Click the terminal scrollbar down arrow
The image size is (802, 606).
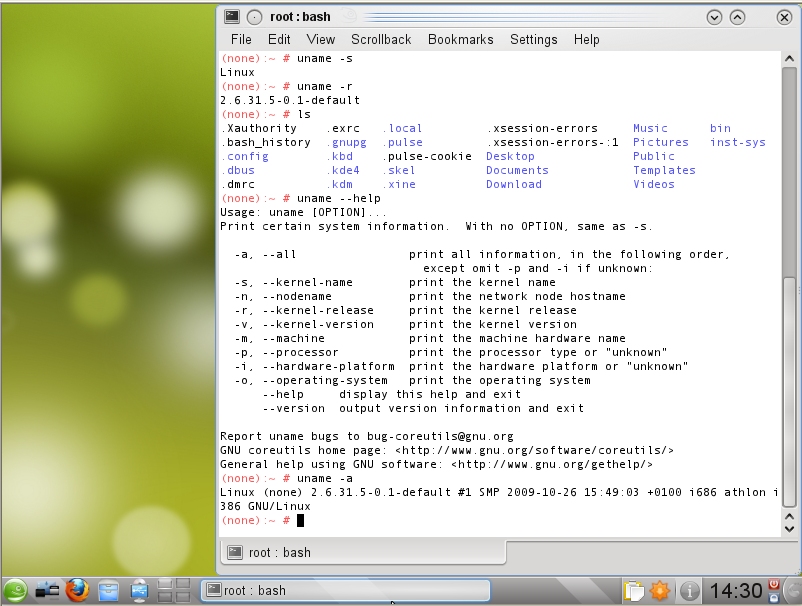click(789, 527)
